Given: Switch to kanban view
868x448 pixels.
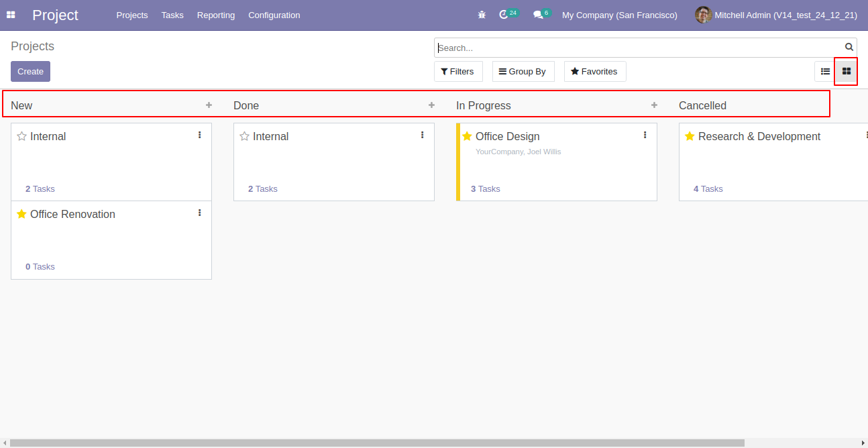Looking at the screenshot, I should (x=846, y=71).
